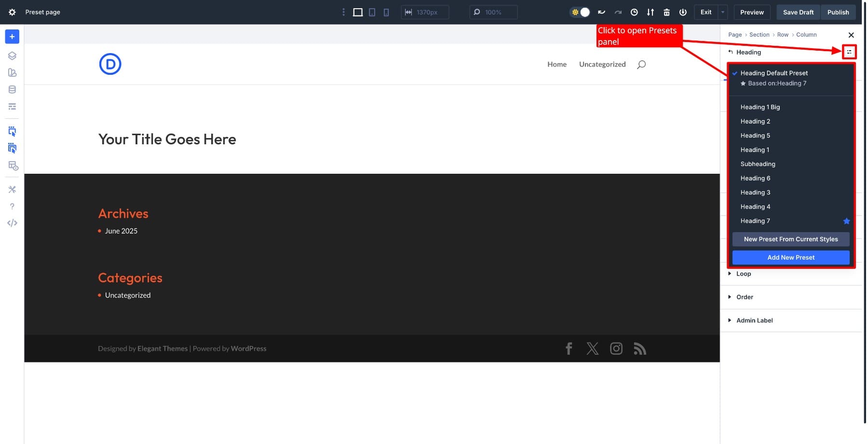This screenshot has width=868, height=444.
Task: Open the editing history clock icon
Action: [634, 12]
